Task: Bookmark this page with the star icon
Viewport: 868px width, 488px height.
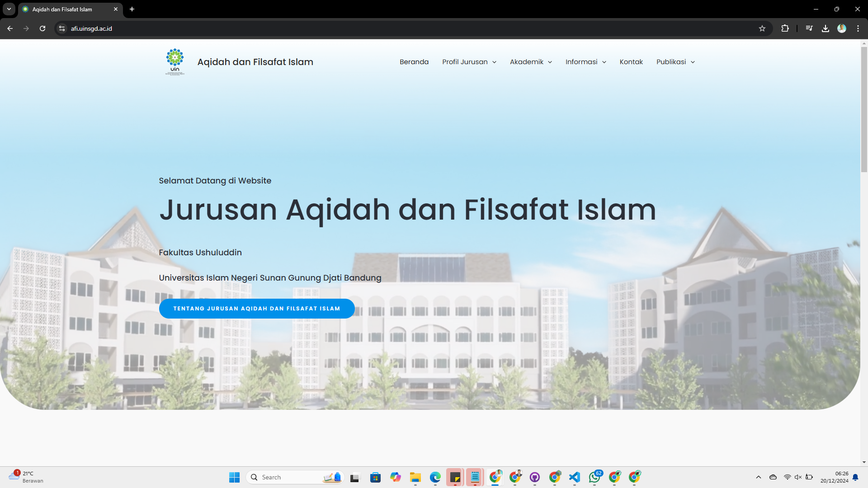Action: [762, 28]
